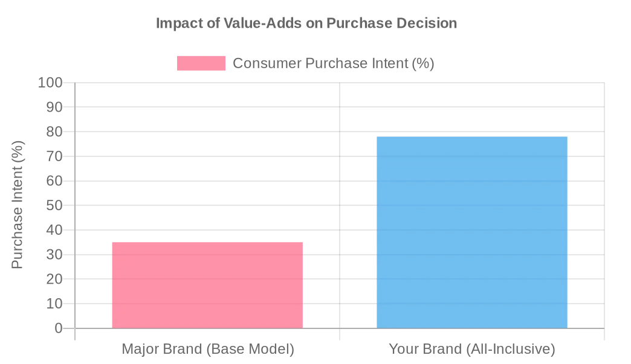
Task: Click the chart title about Value-Adds
Action: click(306, 24)
